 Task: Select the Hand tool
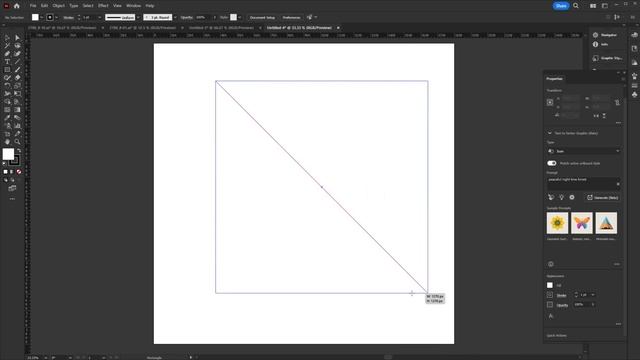7,142
